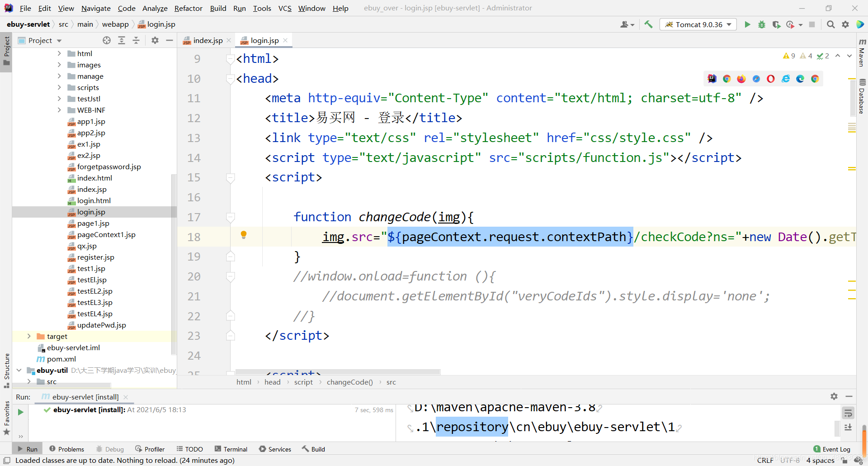The image size is (868, 466).
Task: Open page in Chrome browser icon
Action: pyautogui.click(x=726, y=79)
